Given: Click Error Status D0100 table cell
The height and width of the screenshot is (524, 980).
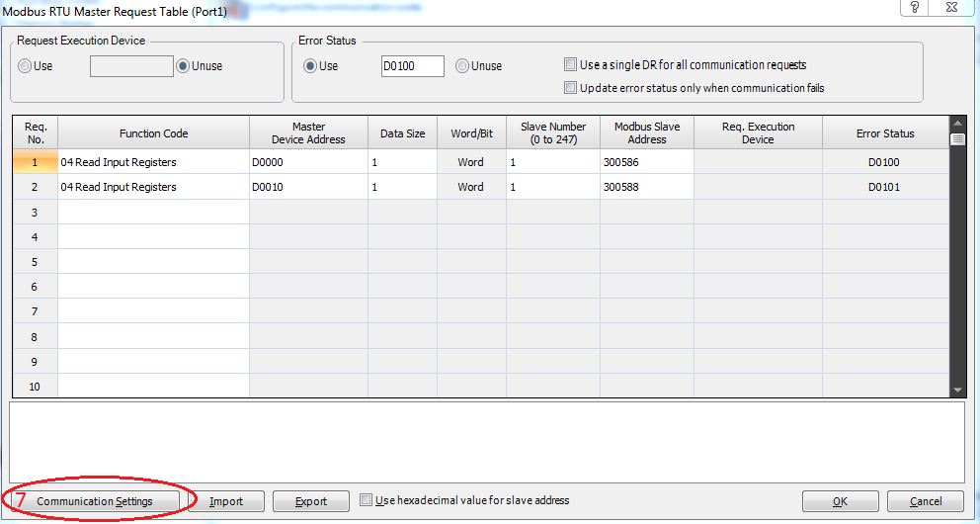Looking at the screenshot, I should click(x=885, y=162).
